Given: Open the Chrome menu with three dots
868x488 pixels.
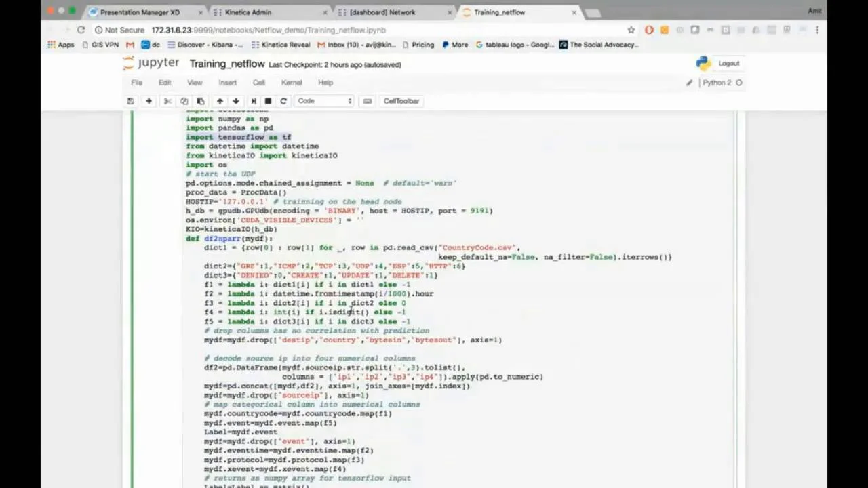Looking at the screenshot, I should coord(817,30).
